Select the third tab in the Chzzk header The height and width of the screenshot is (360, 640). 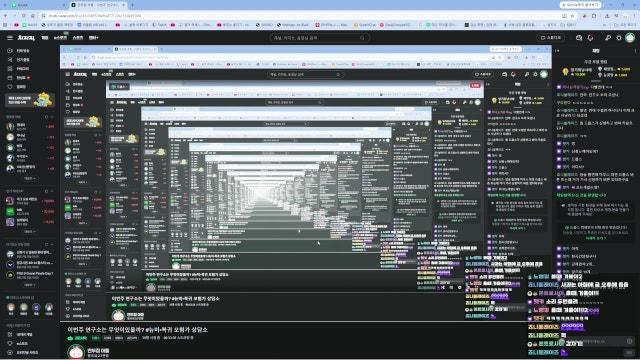pos(78,38)
